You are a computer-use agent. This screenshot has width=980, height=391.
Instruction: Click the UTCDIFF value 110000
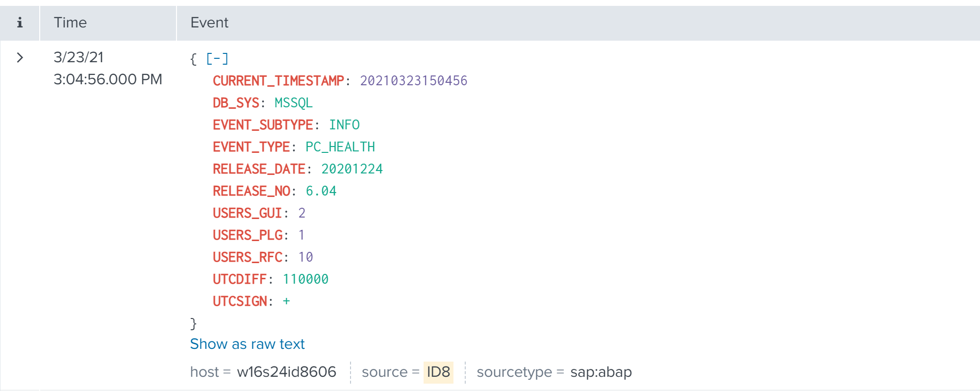[305, 279]
